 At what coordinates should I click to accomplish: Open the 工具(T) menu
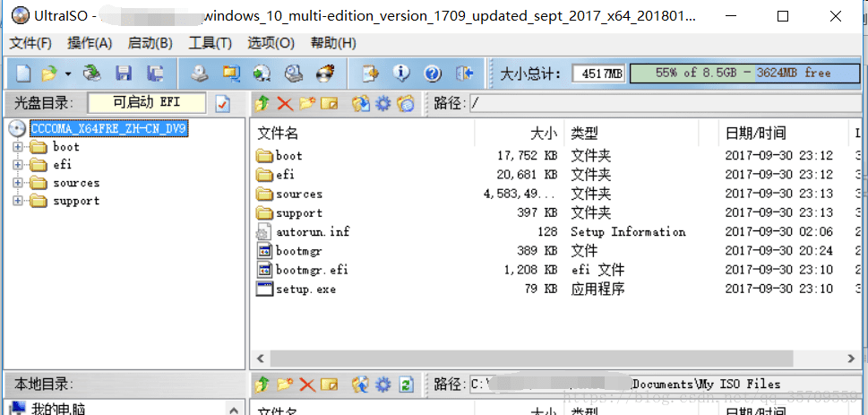pos(211,43)
